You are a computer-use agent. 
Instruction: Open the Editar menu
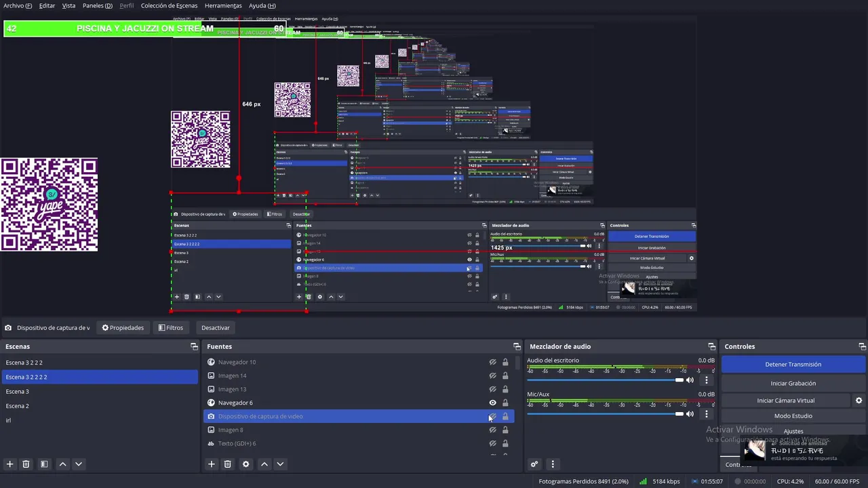tap(47, 5)
